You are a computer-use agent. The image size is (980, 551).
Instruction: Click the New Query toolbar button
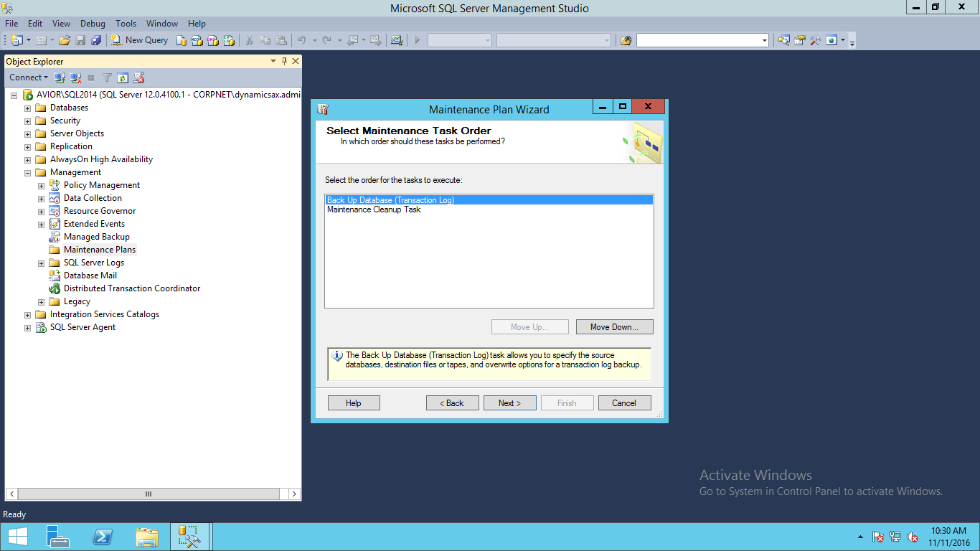click(x=140, y=40)
